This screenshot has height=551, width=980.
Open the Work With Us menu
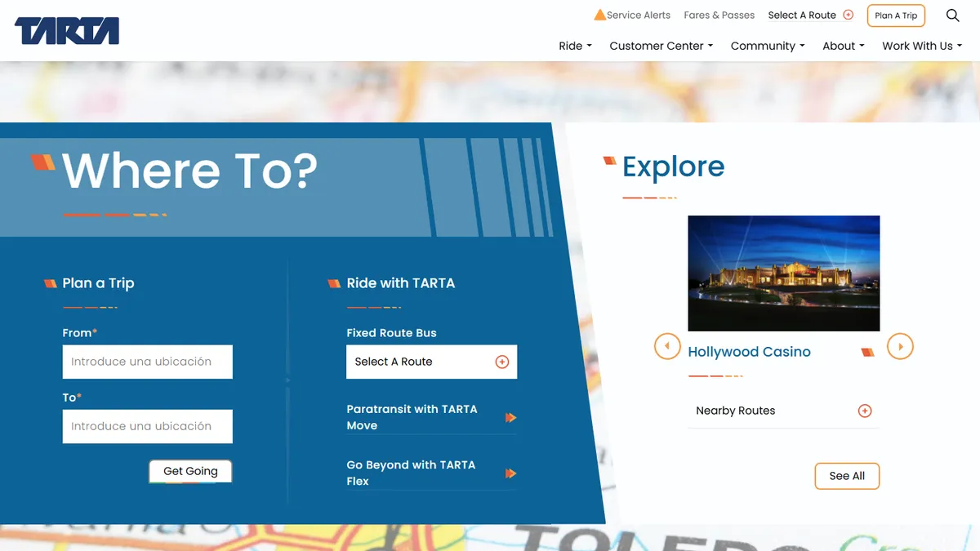click(x=922, y=46)
